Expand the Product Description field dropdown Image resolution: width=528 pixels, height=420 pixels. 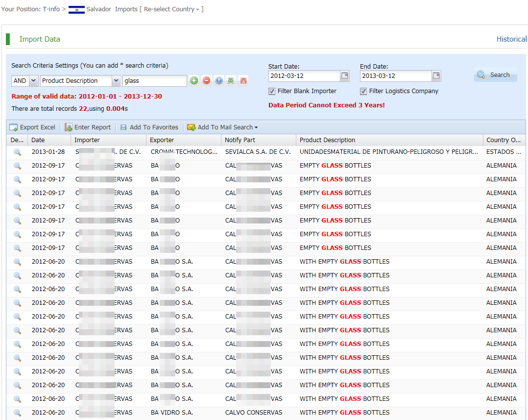pos(116,81)
